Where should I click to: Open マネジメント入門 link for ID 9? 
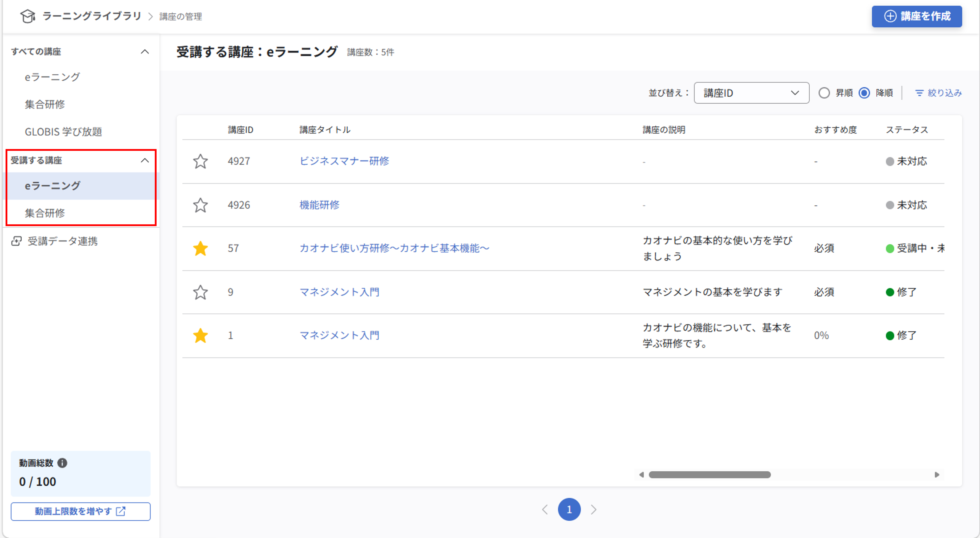(x=339, y=292)
